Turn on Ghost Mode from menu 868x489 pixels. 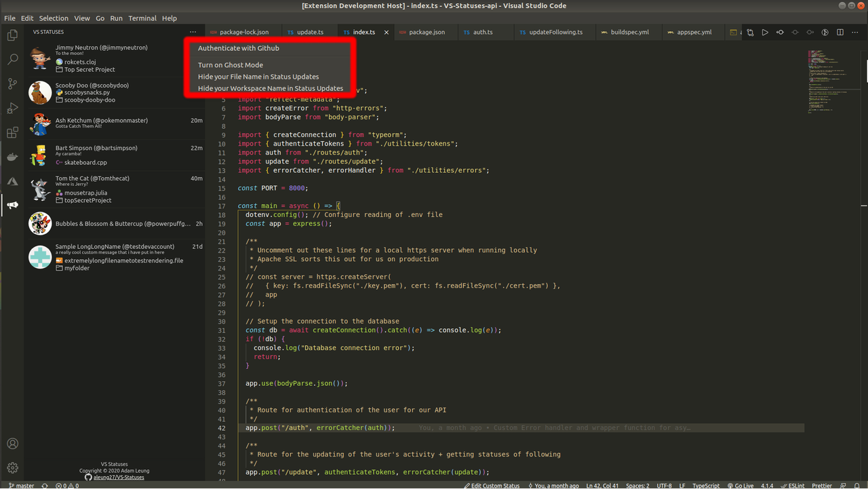[231, 65]
